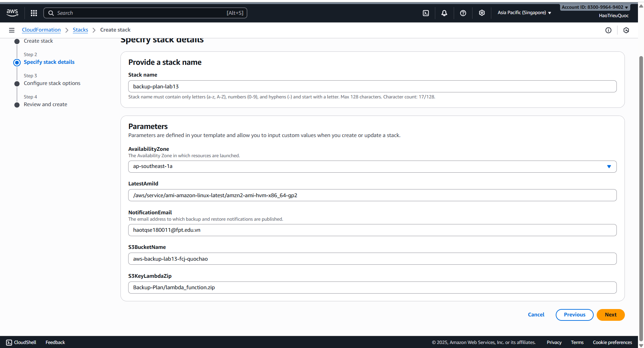
Task: Click the Cancel link button
Action: pyautogui.click(x=536, y=315)
